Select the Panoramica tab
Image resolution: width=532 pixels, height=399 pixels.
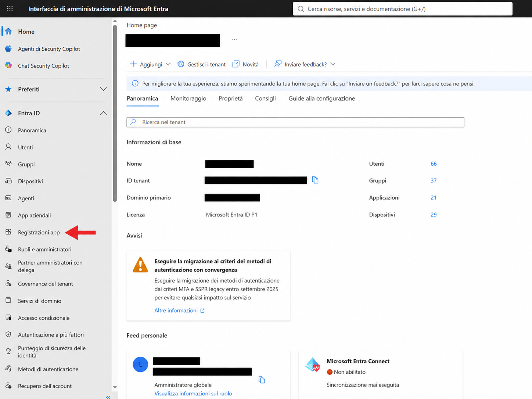click(142, 98)
